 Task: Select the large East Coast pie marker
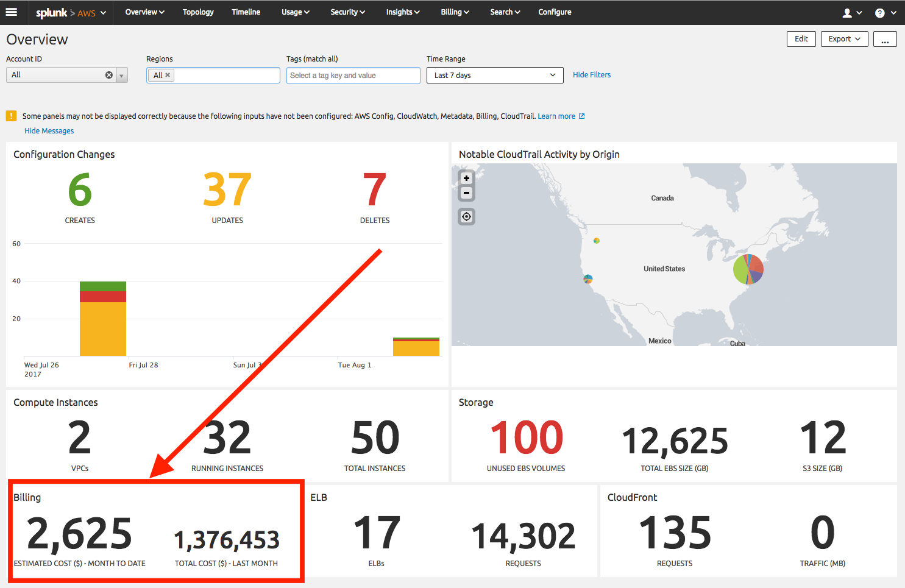[748, 269]
